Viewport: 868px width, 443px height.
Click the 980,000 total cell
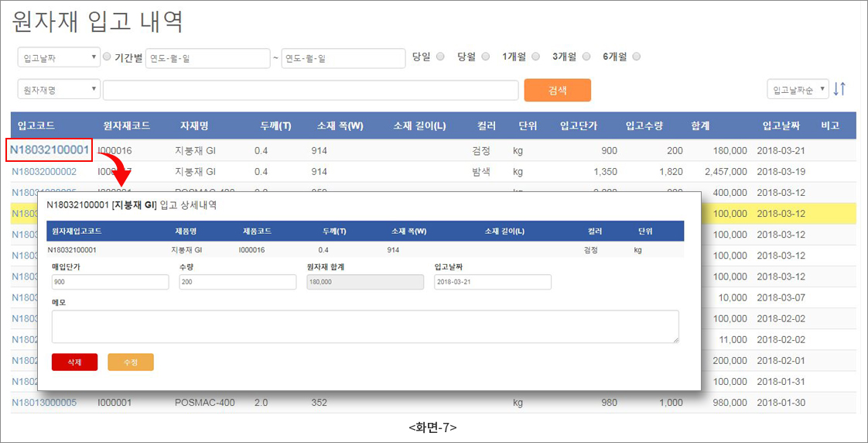[730, 403]
